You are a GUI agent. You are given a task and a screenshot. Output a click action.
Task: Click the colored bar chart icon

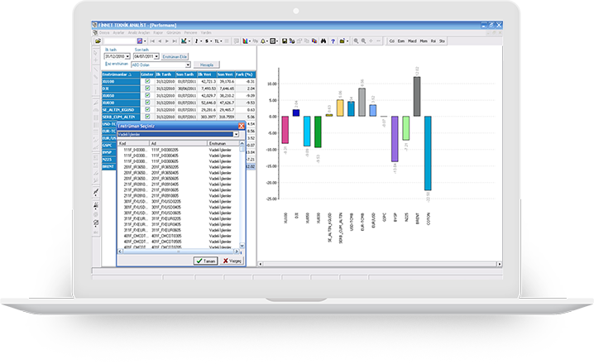[x=245, y=41]
